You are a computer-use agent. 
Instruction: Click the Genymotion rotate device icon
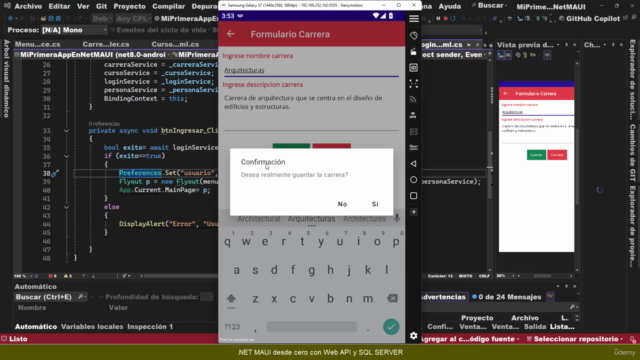413,36
